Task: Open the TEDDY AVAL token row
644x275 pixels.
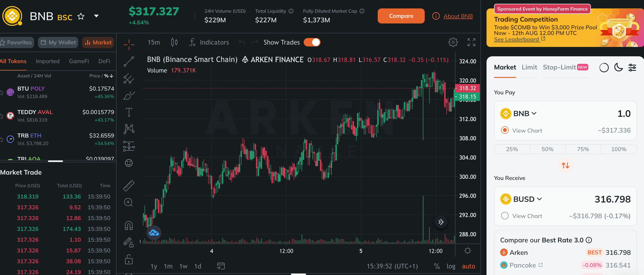Action: coord(58,116)
